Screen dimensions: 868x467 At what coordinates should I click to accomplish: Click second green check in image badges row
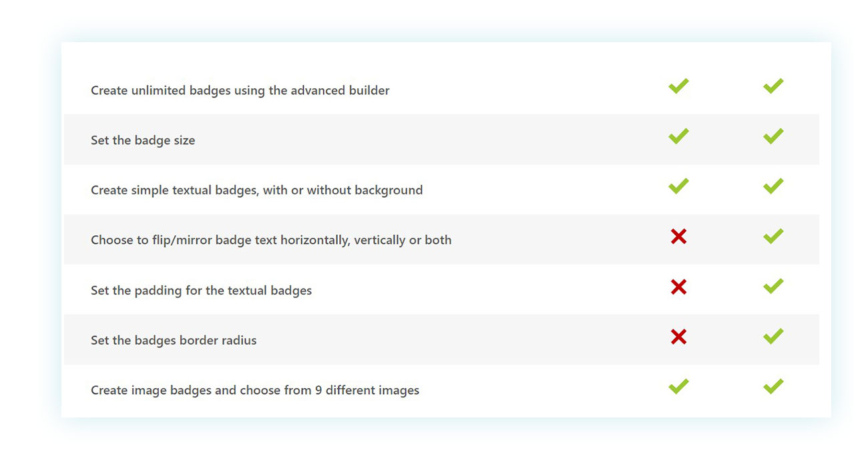pyautogui.click(x=773, y=387)
